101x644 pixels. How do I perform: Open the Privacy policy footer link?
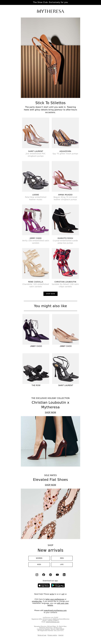click(x=52, y=635)
